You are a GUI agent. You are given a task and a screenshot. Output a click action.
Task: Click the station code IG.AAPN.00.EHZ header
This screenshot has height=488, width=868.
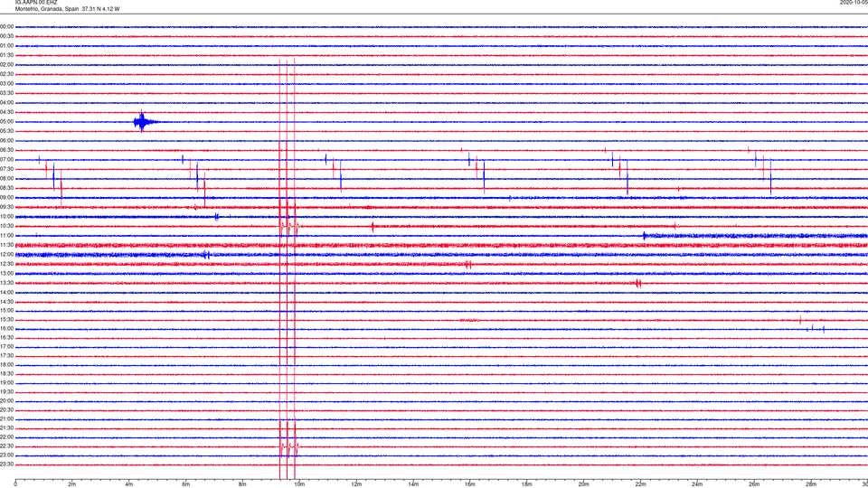point(36,2)
